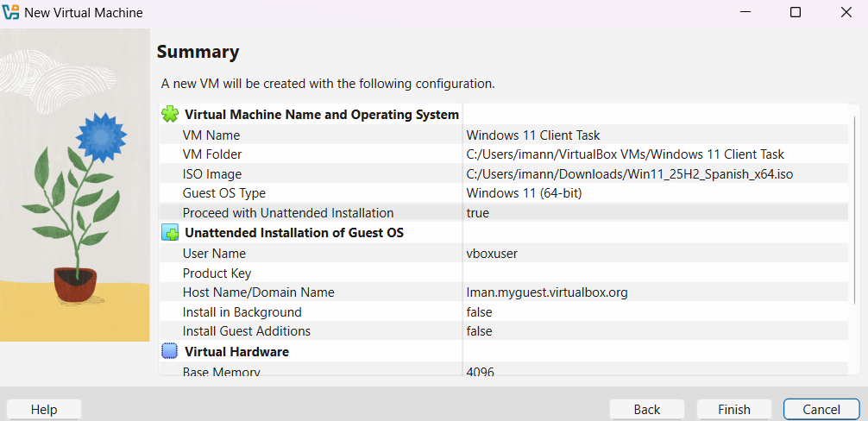
Task: Click the blue flower illustration
Action: [x=101, y=135]
